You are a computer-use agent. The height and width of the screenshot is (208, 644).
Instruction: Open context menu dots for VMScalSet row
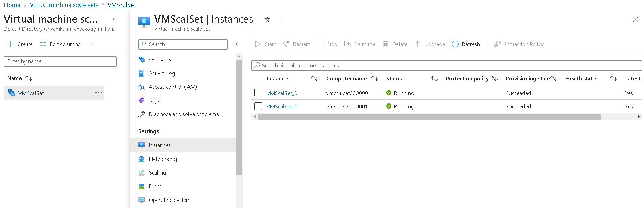pyautogui.click(x=99, y=93)
